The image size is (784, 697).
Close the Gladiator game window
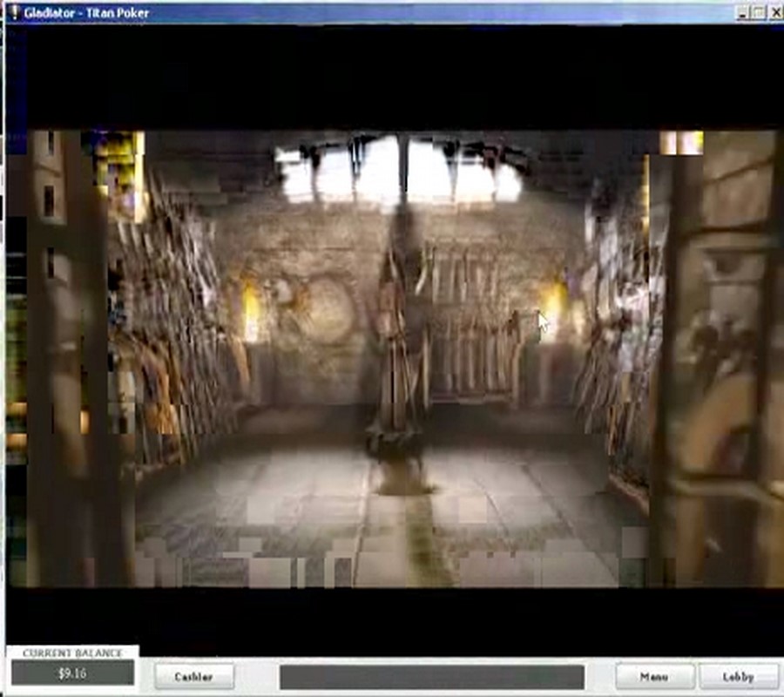click(774, 12)
